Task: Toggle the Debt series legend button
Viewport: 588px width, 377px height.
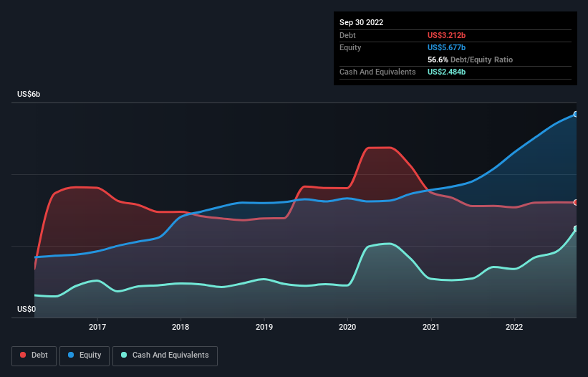Action: click(34, 355)
